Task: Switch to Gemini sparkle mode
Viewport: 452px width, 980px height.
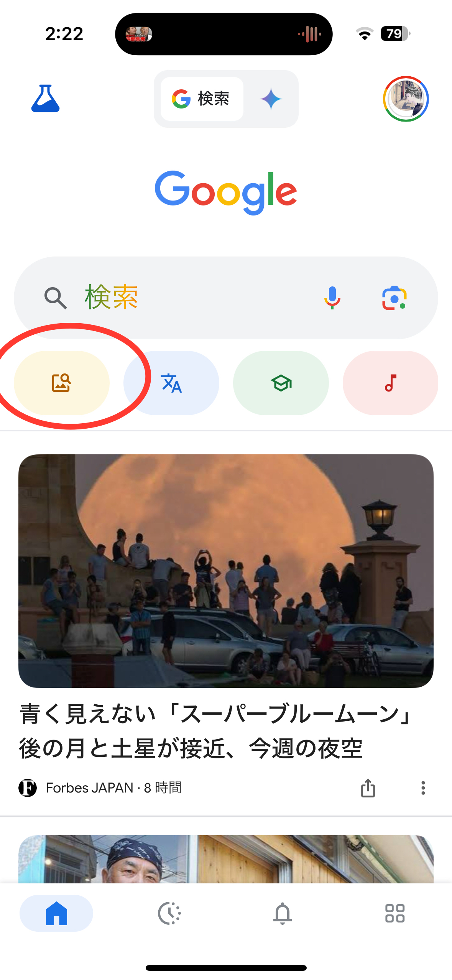Action: point(271,99)
